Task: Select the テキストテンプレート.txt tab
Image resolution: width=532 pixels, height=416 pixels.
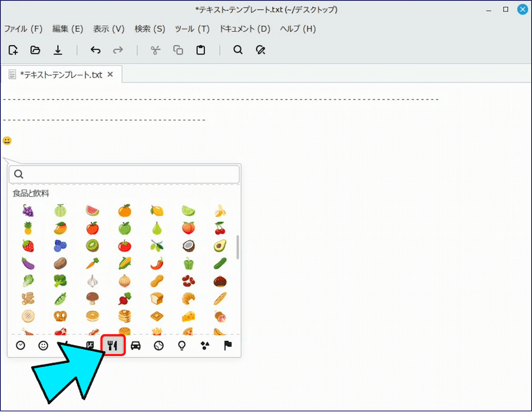Action: (x=60, y=74)
